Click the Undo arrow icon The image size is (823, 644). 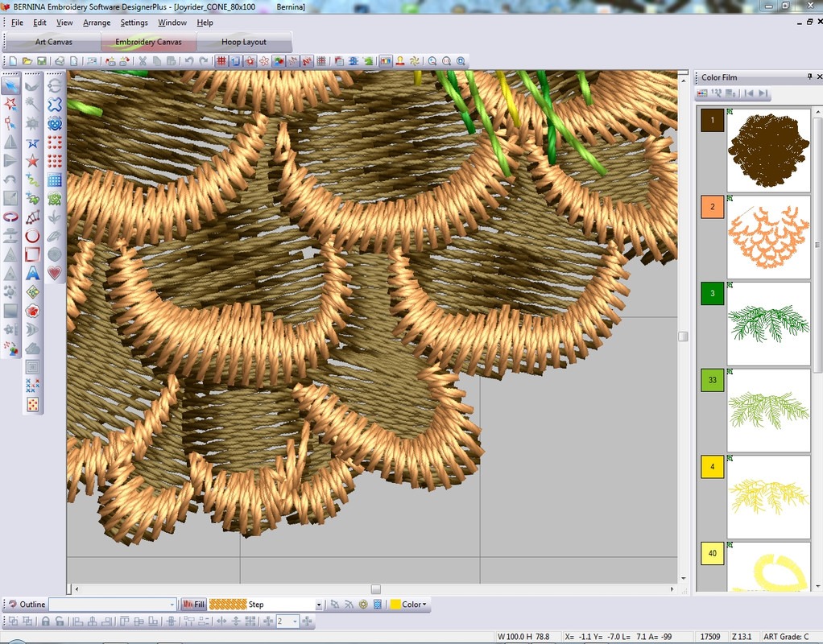(x=189, y=61)
